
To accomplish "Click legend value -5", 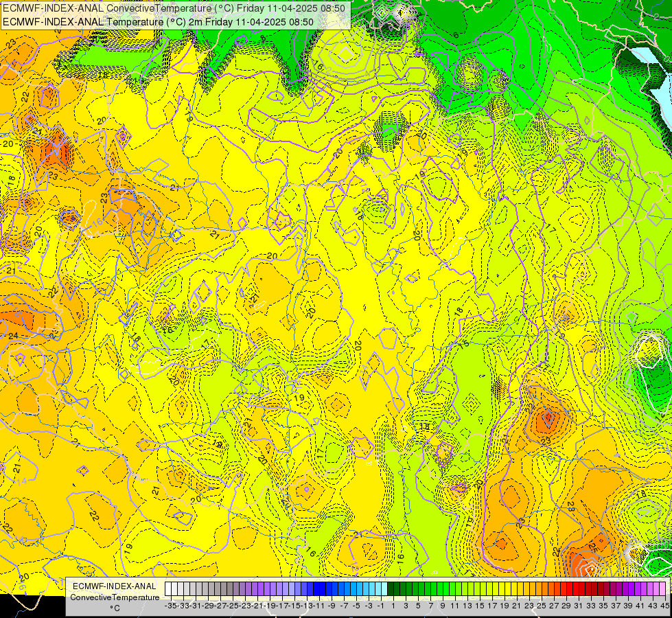I will pos(356,606).
